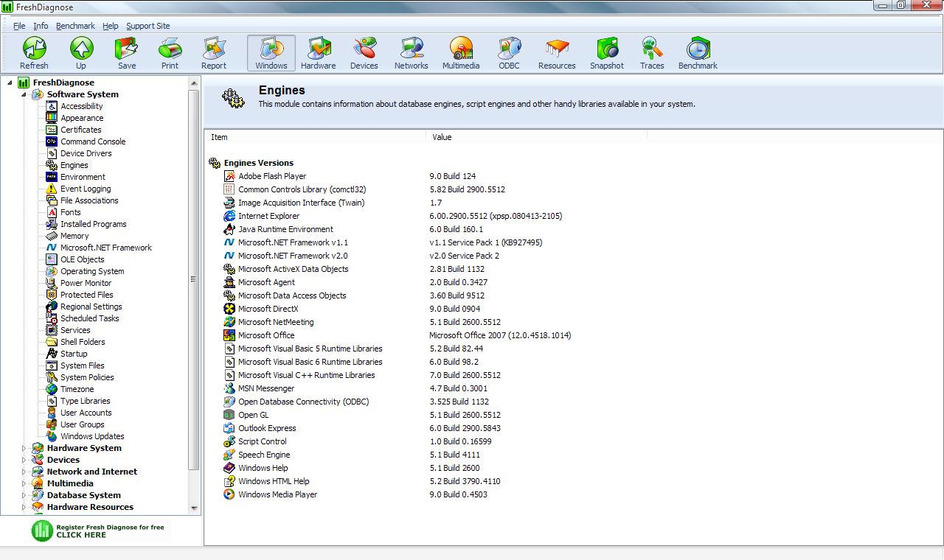
Task: Click value 9.0 Build 0.4503
Action: tap(458, 494)
